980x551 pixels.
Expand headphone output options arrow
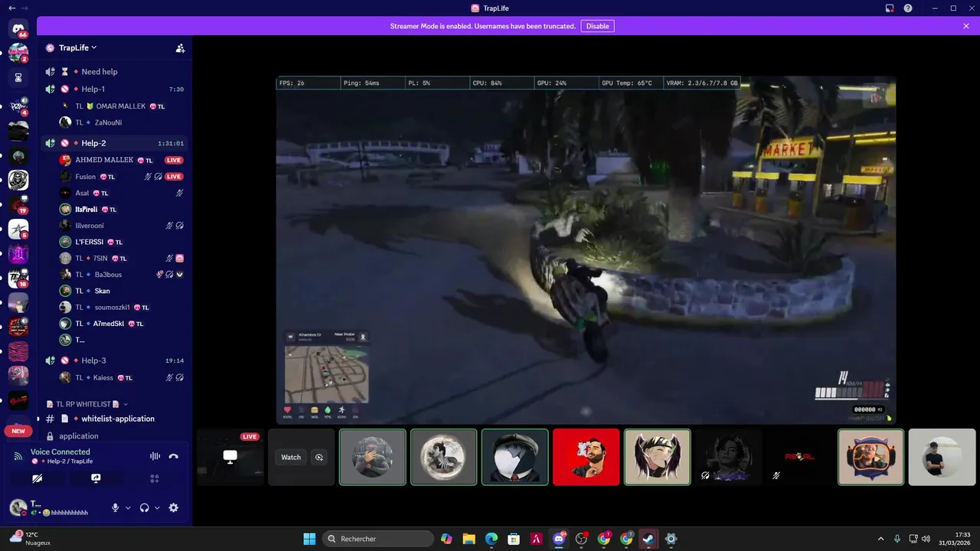click(x=157, y=507)
